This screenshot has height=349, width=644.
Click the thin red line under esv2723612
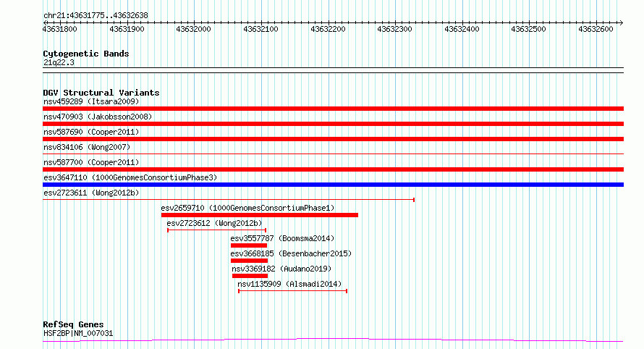coord(217,230)
